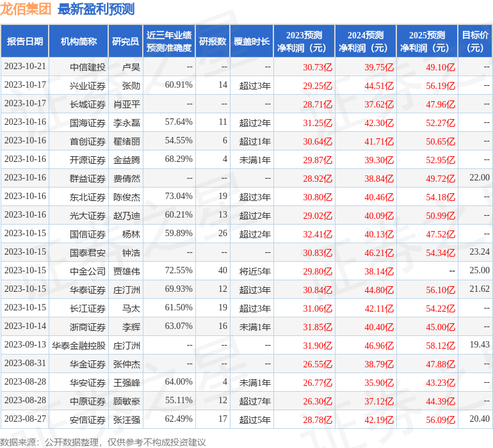This screenshot has height=448, width=493.
Task: Click the 20.40 target price
Action: [480, 419]
